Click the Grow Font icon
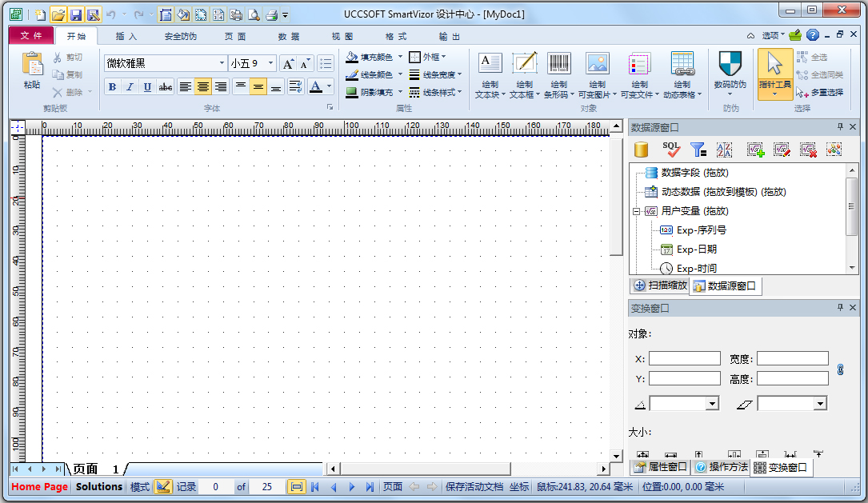The image size is (868, 503). (288, 64)
